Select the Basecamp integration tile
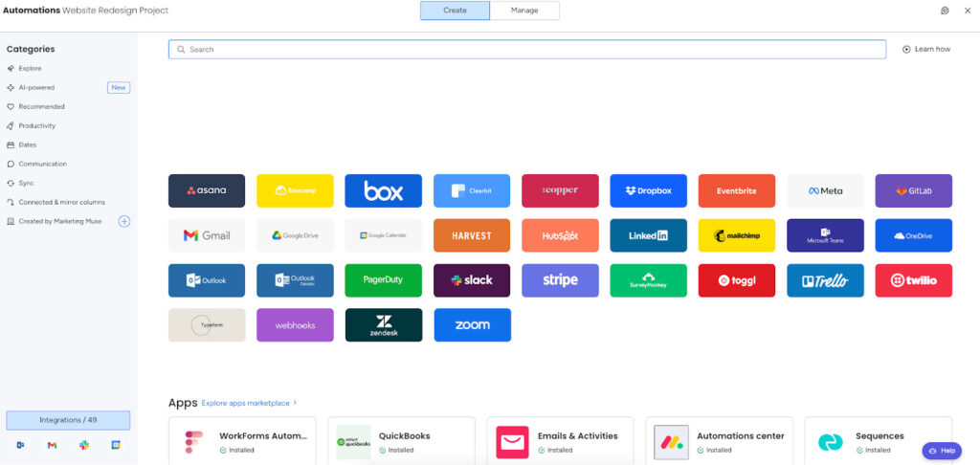Screen dimensions: 980x465 click(x=295, y=190)
